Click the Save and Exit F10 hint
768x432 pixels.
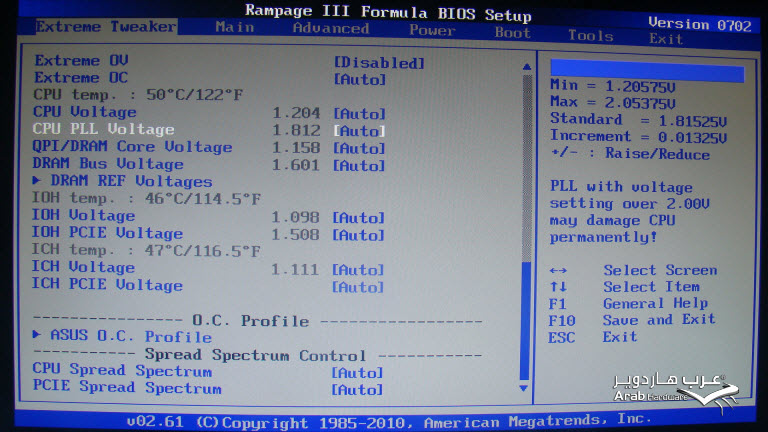pyautogui.click(x=632, y=320)
